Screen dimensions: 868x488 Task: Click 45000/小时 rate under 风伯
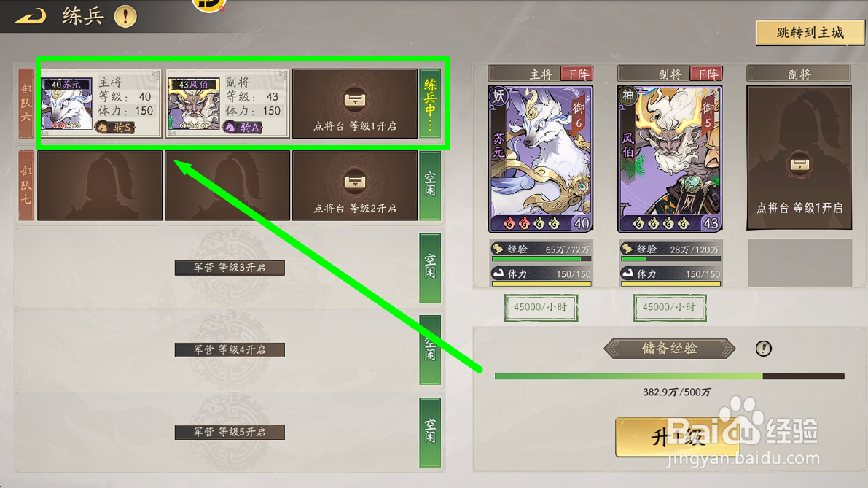[x=669, y=307]
